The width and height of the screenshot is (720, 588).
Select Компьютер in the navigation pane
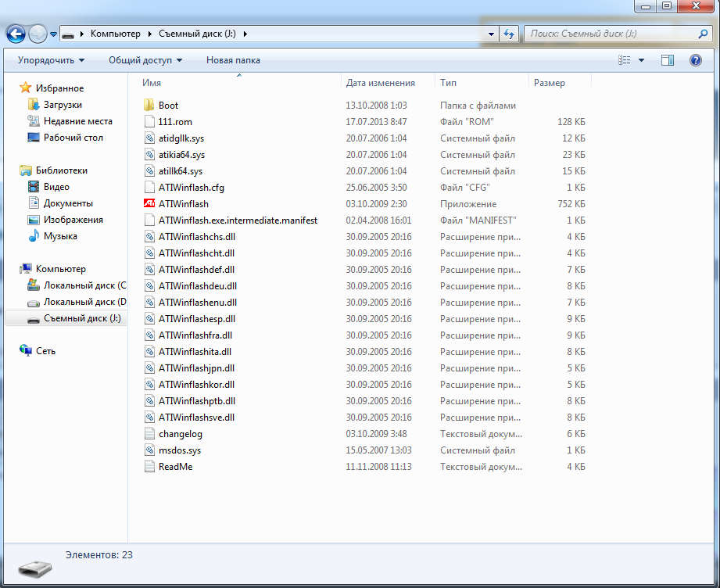tap(61, 269)
